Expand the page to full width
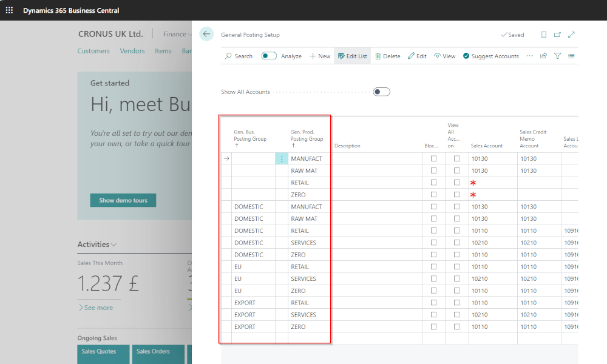The height and width of the screenshot is (364, 607). point(571,35)
